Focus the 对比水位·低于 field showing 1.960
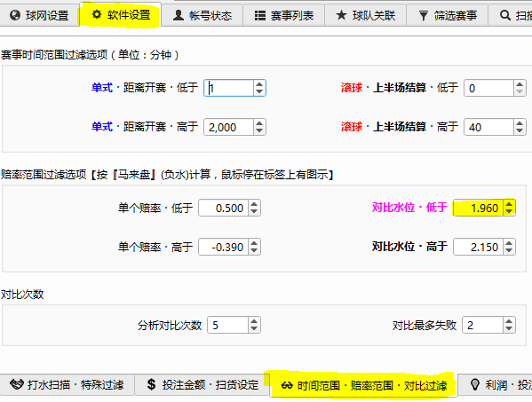This screenshot has width=532, height=402. point(479,208)
